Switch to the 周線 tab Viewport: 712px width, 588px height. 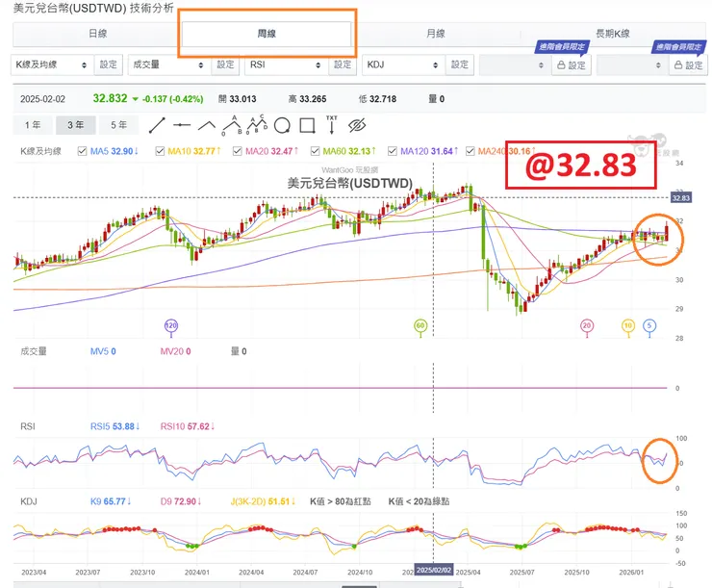(x=267, y=34)
